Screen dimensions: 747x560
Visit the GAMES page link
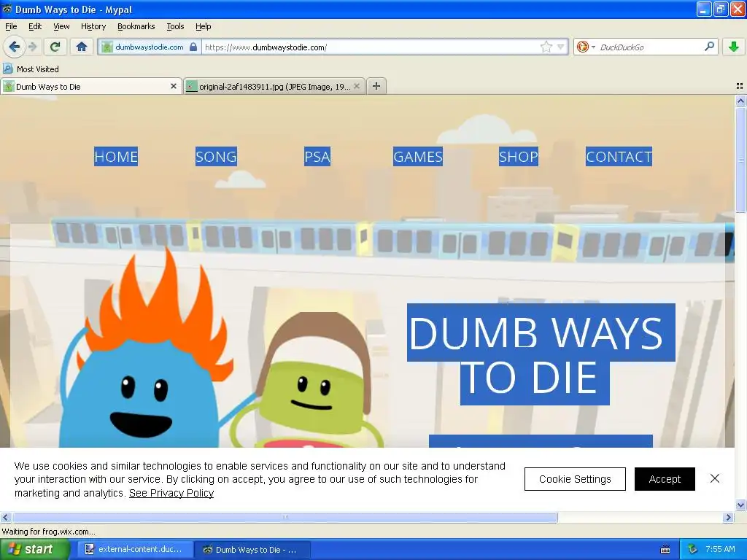(x=418, y=157)
